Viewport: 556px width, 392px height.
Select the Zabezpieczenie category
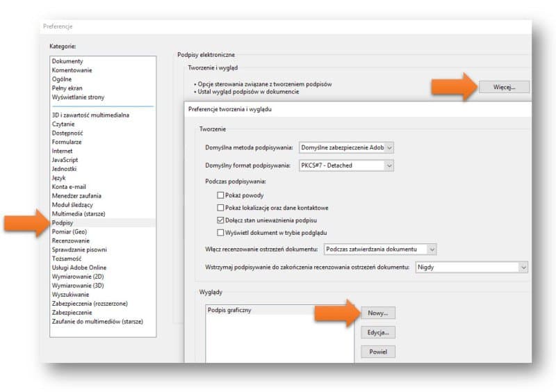[102, 313]
